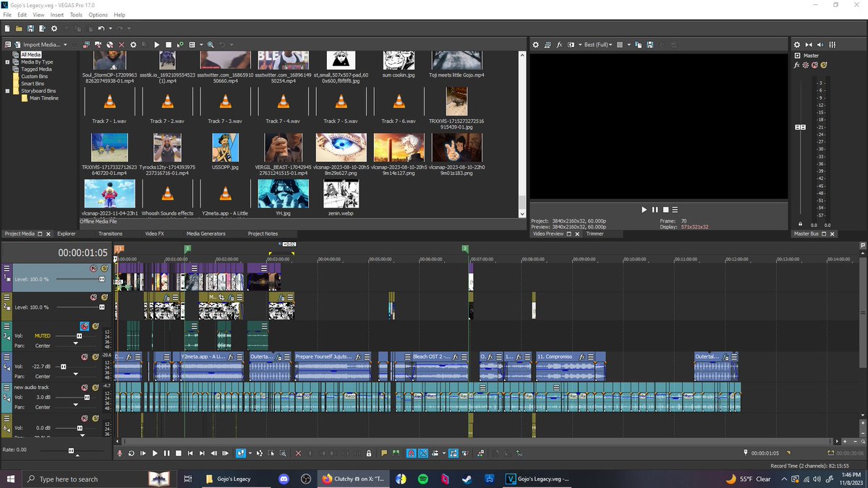868x488 pixels.
Task: Open Master Bus audio properties gear
Action: point(796,45)
